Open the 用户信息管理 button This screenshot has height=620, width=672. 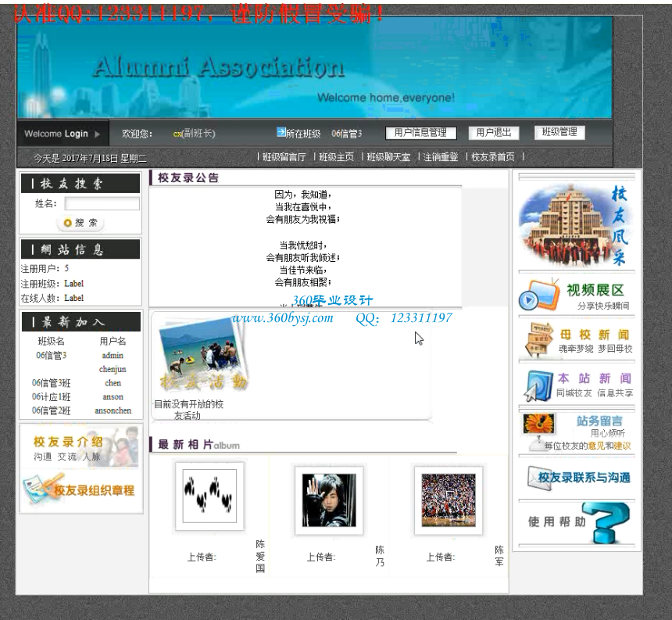tap(420, 132)
